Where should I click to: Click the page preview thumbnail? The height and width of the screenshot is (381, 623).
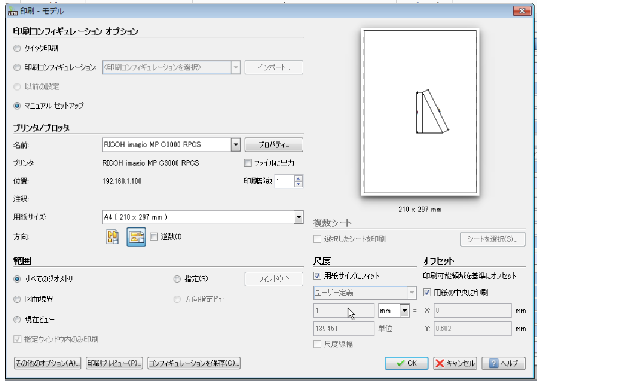pos(420,112)
